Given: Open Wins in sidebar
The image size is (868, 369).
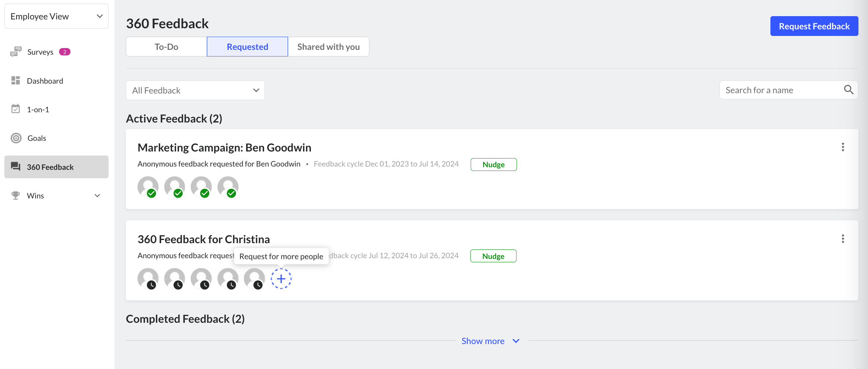Looking at the screenshot, I should coord(56,196).
